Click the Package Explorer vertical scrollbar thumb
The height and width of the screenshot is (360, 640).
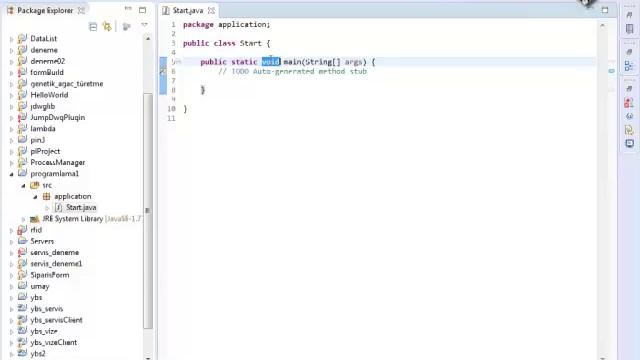[148, 210]
